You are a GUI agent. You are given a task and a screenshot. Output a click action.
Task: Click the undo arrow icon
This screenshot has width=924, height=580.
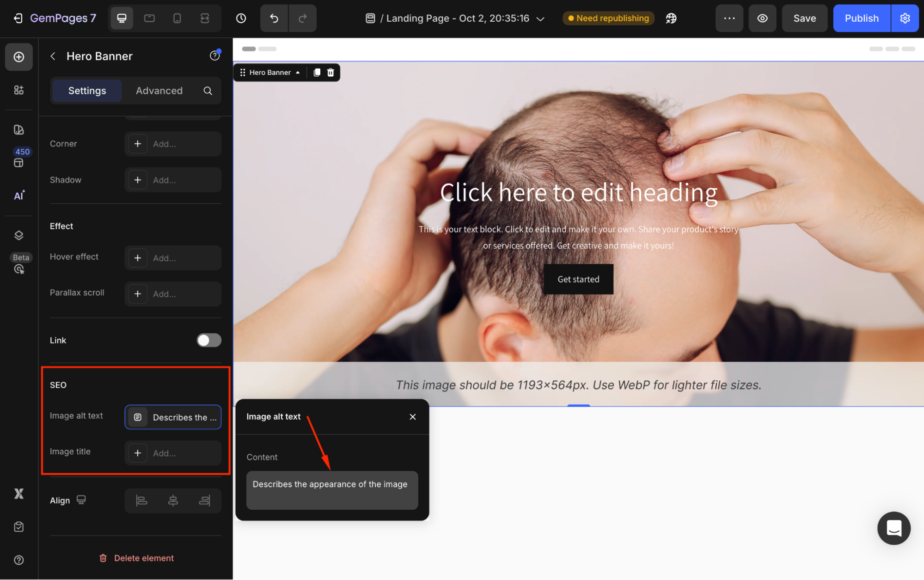point(274,18)
